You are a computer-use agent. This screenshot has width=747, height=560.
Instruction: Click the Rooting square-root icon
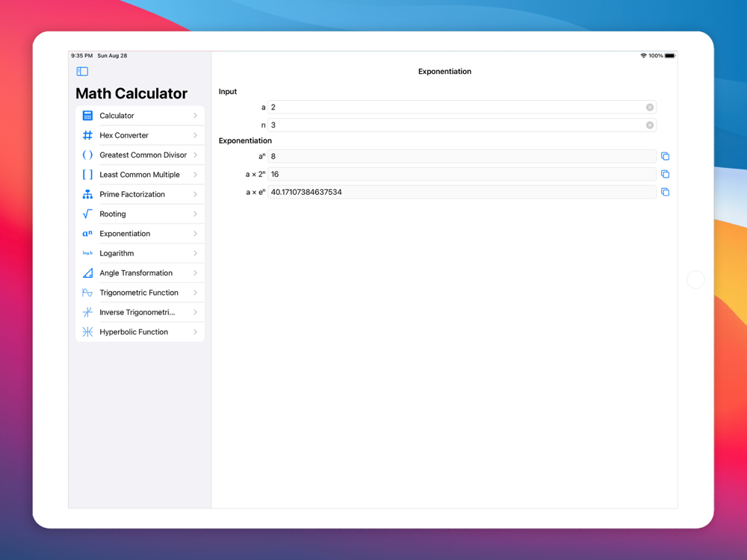tap(87, 214)
